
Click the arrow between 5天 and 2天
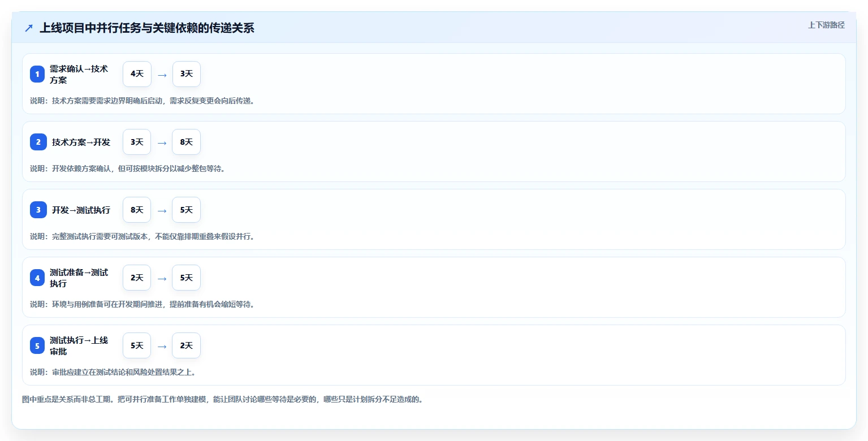(162, 346)
